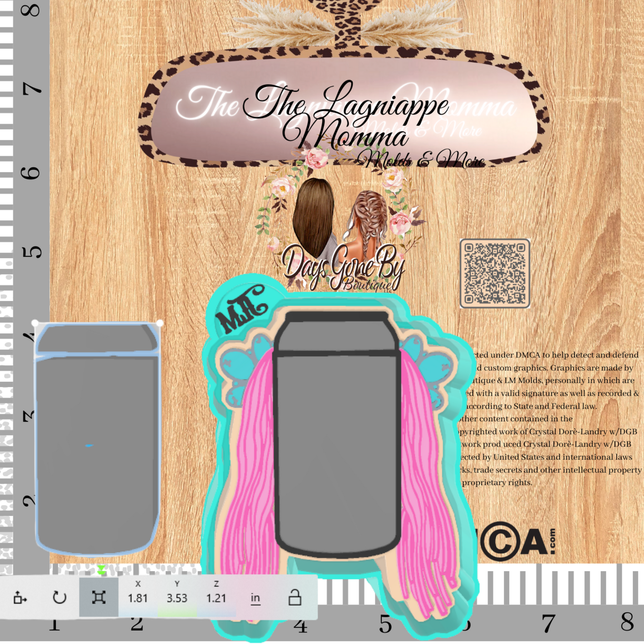Viewport: 644px width, 644px height.
Task: Select the highlighted Scale tool icon
Action: [99, 597]
